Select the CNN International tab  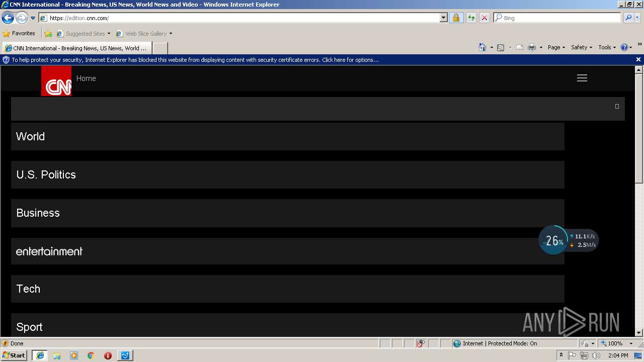point(76,48)
